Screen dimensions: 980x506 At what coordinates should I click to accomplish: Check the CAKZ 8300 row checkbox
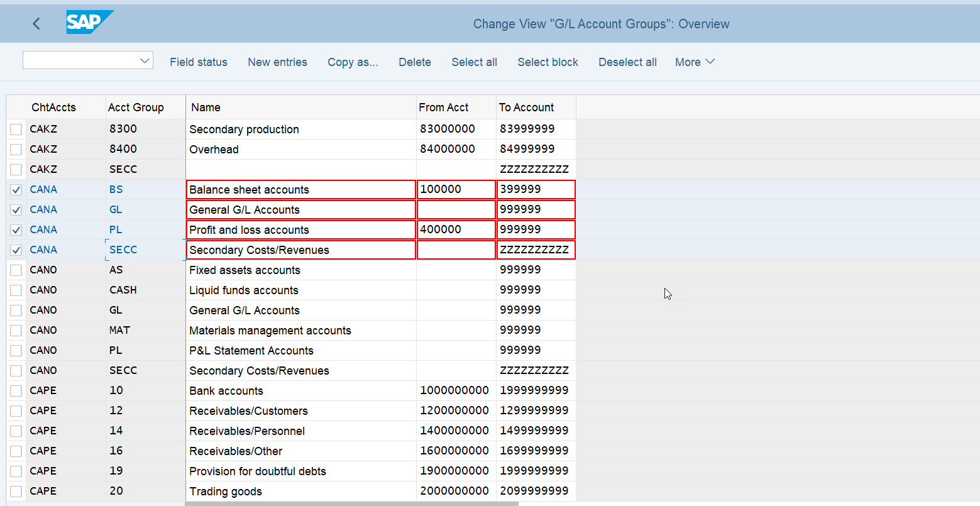click(16, 129)
